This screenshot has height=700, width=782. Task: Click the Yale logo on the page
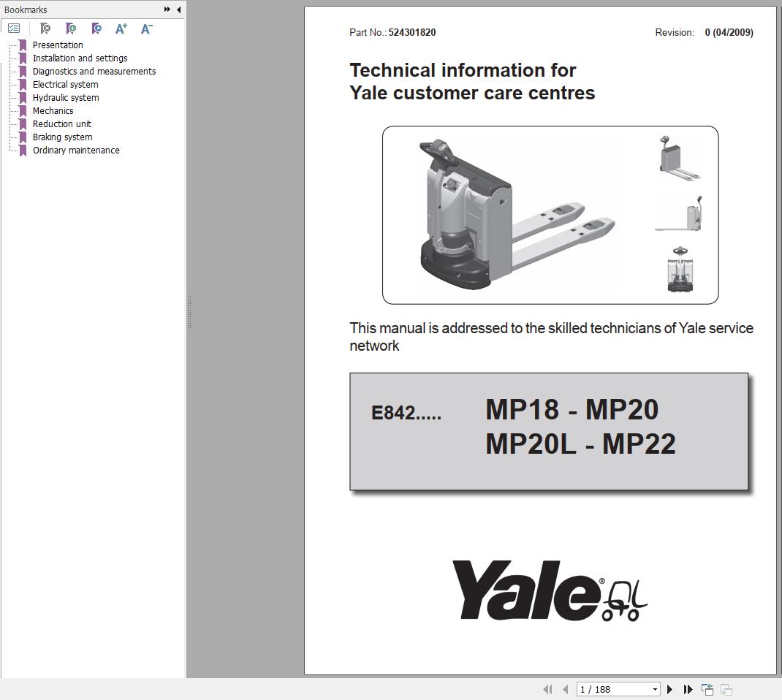[550, 591]
